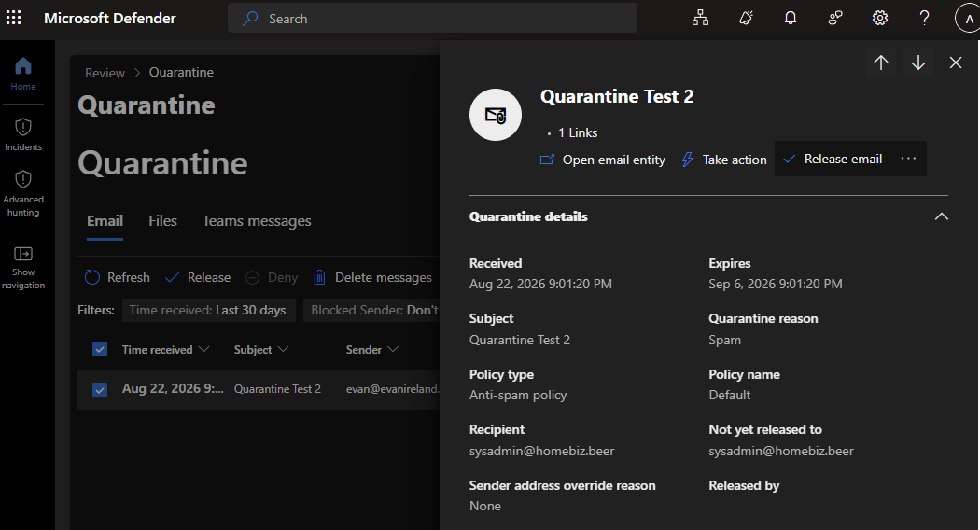Uncheck the Quarantine Test 2 row checkbox
This screenshot has height=530, width=980.
pyautogui.click(x=100, y=390)
